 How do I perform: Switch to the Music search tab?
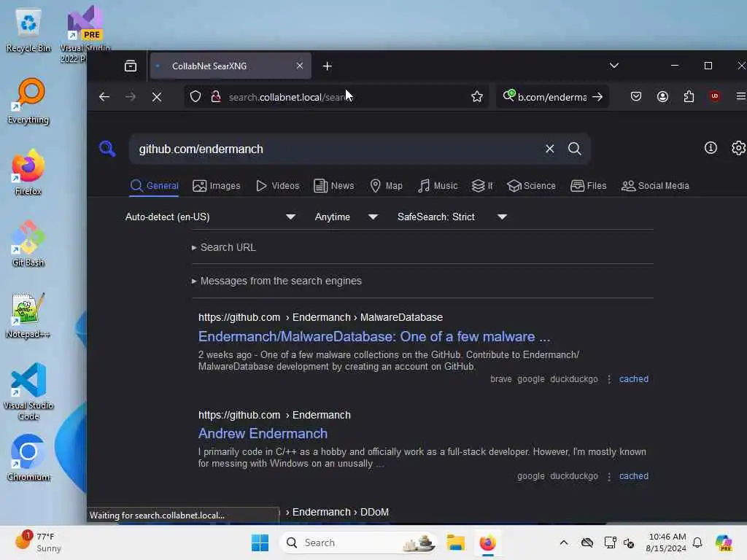[438, 186]
